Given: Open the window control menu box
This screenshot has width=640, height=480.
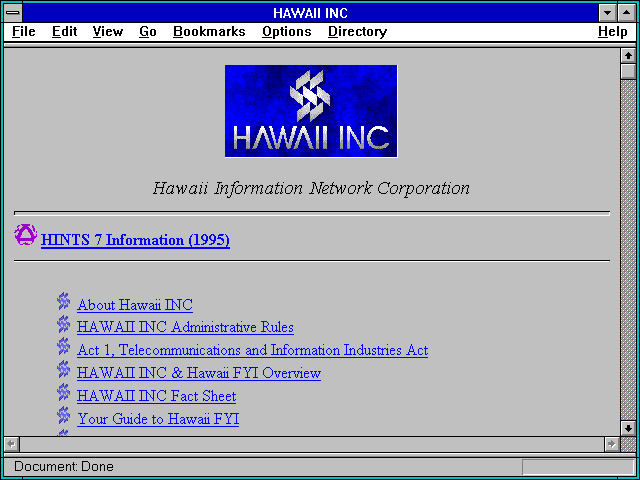Looking at the screenshot, I should click(13, 13).
